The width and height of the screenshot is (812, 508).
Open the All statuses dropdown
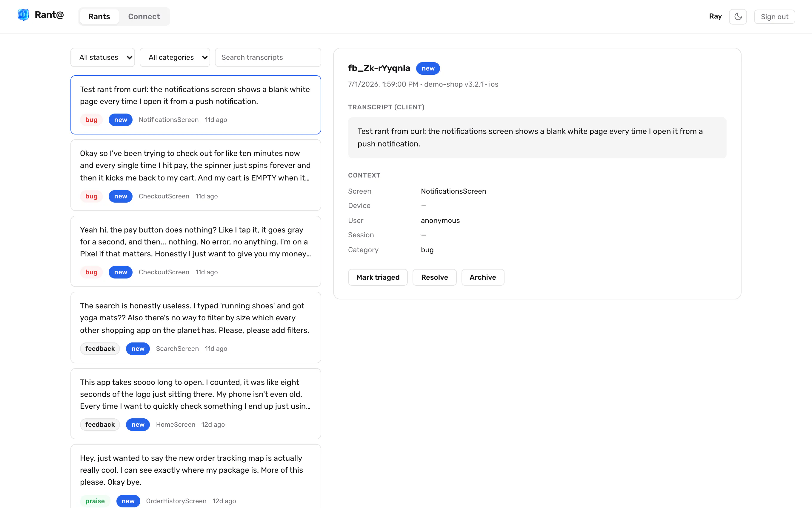pyautogui.click(x=103, y=57)
